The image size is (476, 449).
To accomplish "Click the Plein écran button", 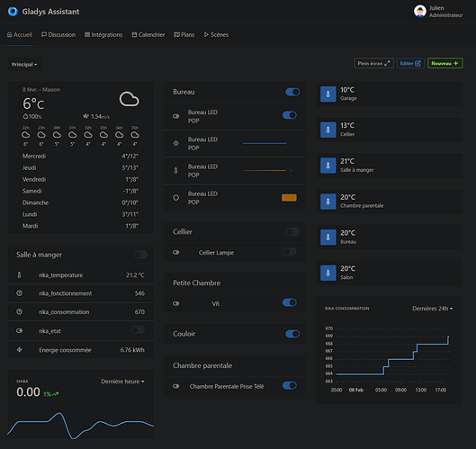I will click(373, 64).
